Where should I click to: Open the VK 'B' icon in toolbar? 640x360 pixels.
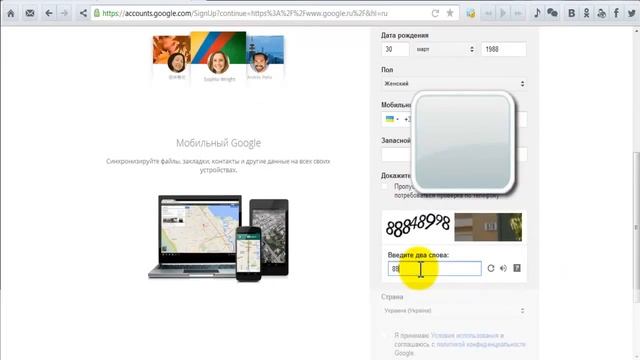[x=571, y=13]
